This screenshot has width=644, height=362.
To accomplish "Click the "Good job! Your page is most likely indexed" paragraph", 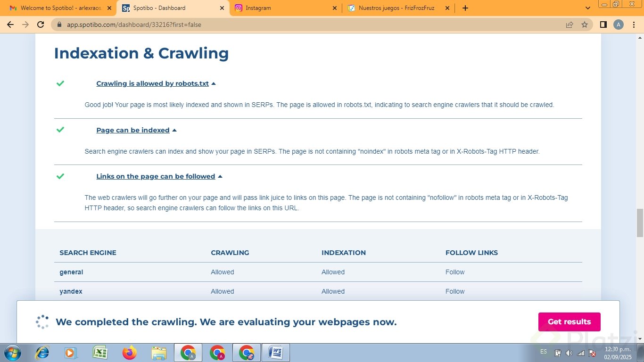I will 319,105.
